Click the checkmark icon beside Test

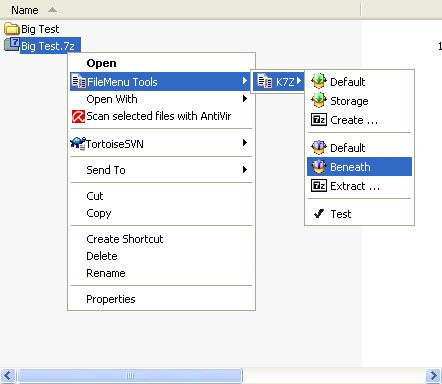tap(319, 213)
